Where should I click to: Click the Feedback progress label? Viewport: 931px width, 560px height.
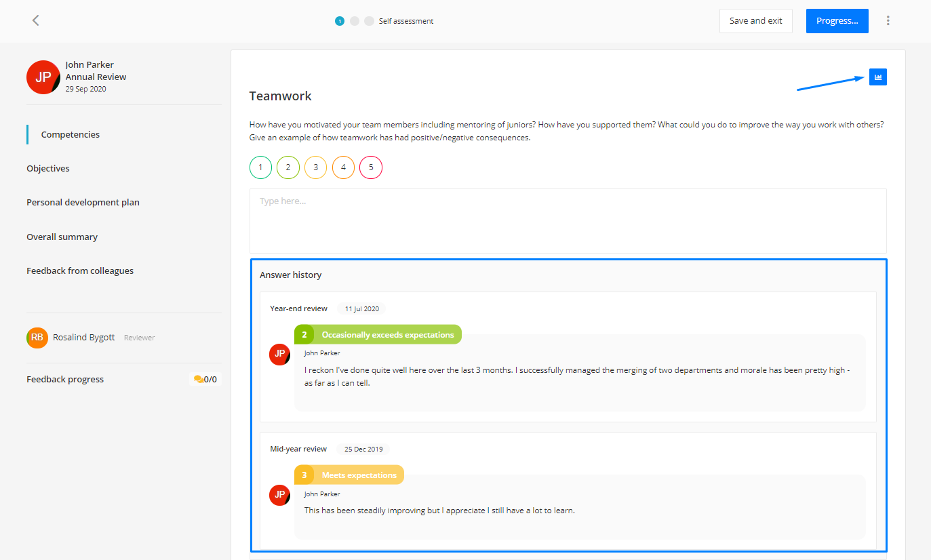[65, 379]
